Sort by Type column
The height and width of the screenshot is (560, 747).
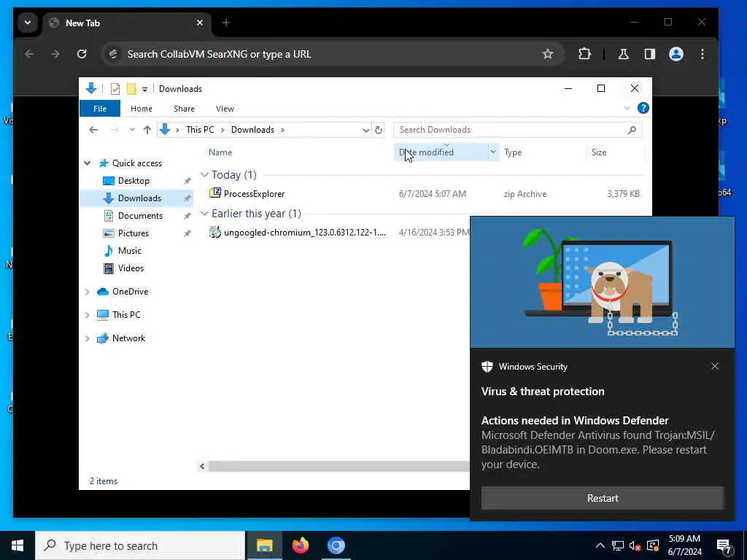[x=513, y=152]
